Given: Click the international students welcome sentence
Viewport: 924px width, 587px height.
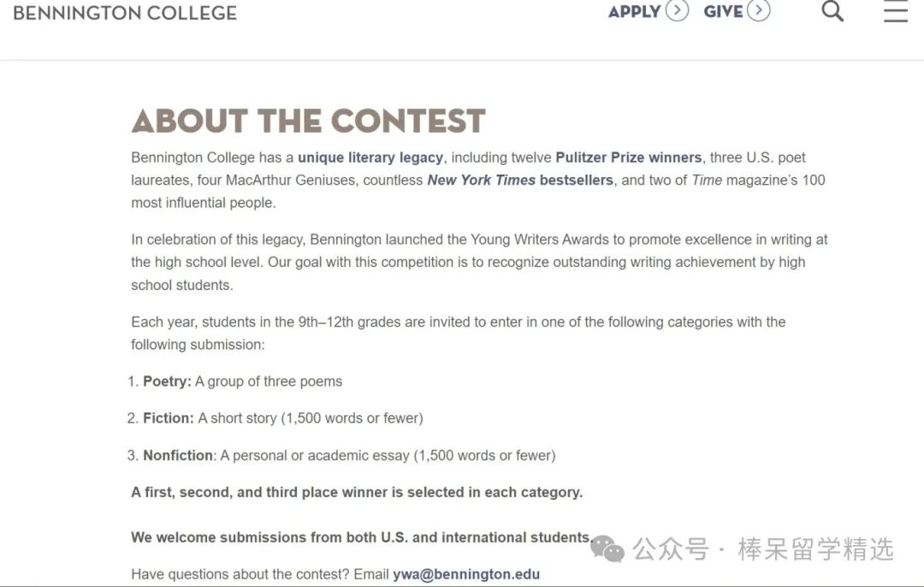Looking at the screenshot, I should pyautogui.click(x=362, y=537).
